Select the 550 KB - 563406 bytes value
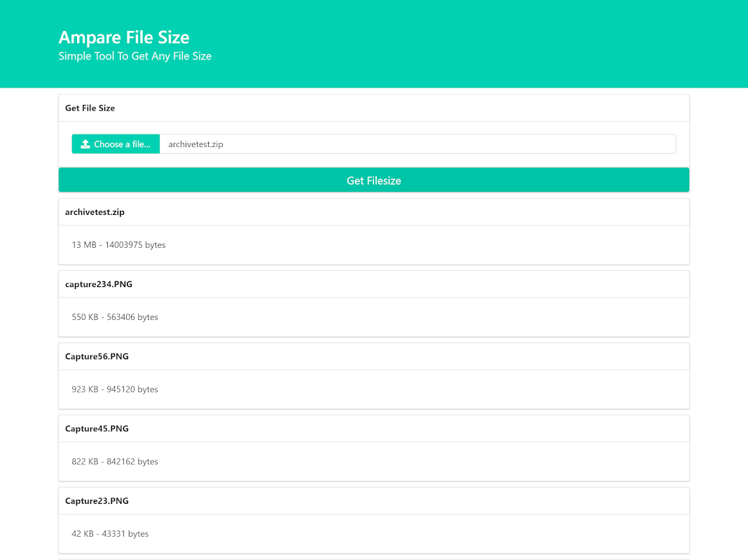 click(115, 317)
